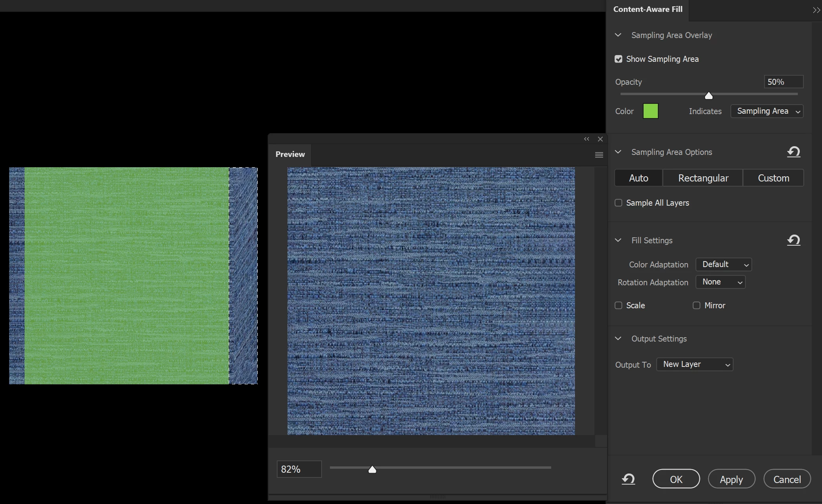Reset Sampling Area Options to default

[x=793, y=152]
